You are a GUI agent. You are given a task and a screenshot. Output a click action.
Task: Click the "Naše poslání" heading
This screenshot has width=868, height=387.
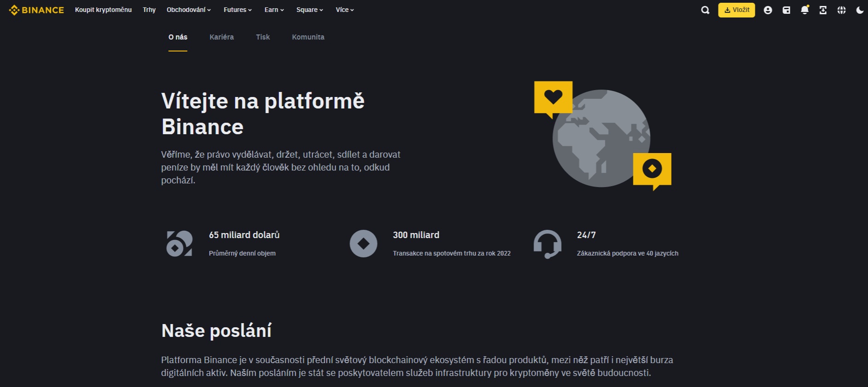point(216,330)
